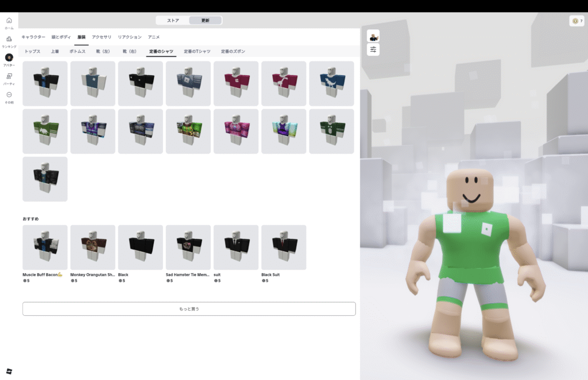Open the キャラクター tab

click(x=33, y=37)
